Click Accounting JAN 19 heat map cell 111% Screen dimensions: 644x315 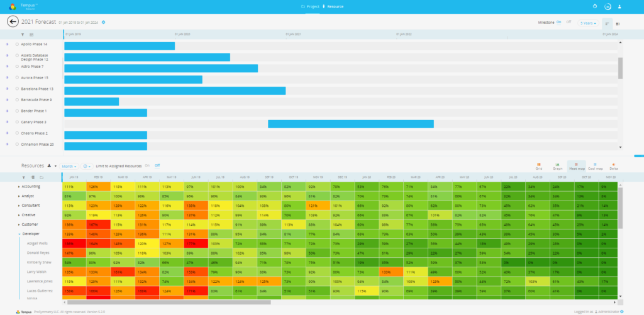click(x=74, y=187)
